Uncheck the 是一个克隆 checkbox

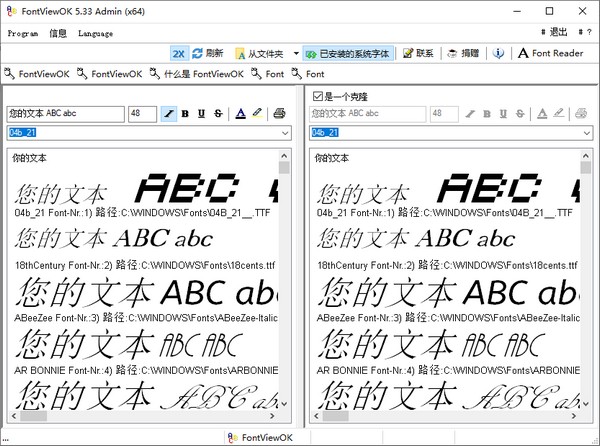(x=318, y=96)
